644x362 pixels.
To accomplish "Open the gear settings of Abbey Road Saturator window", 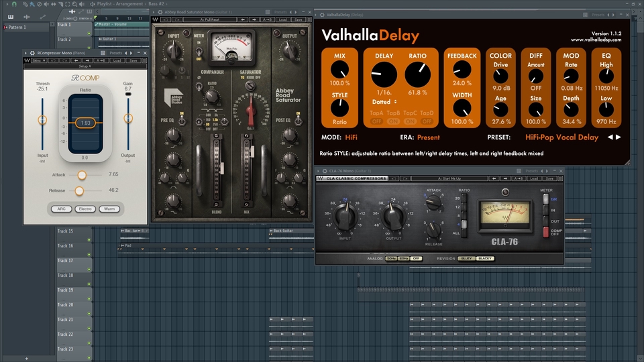I will click(160, 12).
